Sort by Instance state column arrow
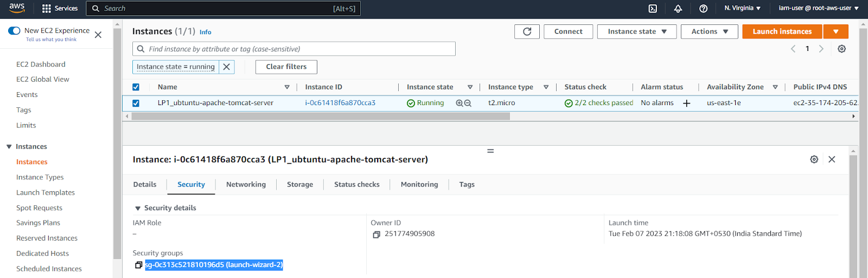This screenshot has height=278, width=868. pos(470,87)
